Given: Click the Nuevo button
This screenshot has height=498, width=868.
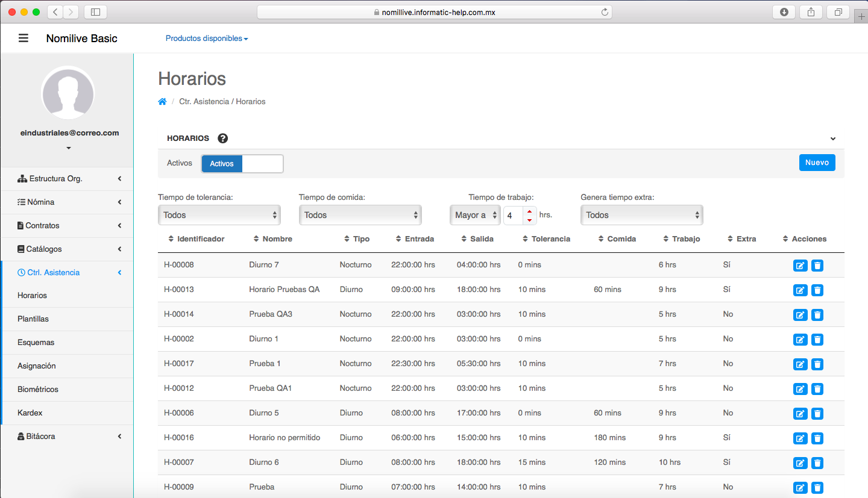Looking at the screenshot, I should (817, 163).
